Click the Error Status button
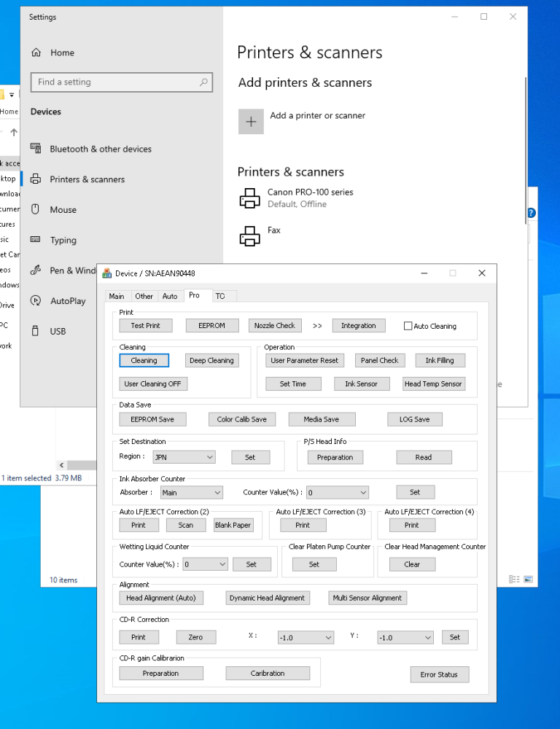Screen dimensions: 560x729 439,674
